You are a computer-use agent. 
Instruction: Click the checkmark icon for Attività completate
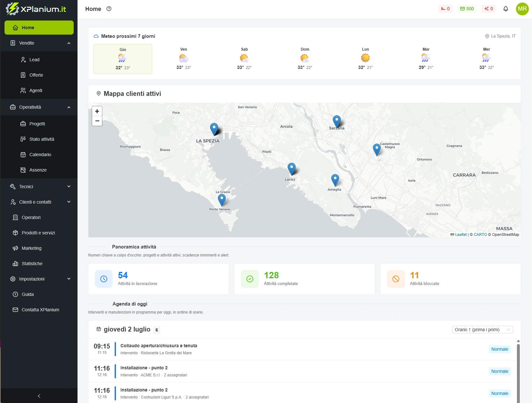click(x=250, y=279)
